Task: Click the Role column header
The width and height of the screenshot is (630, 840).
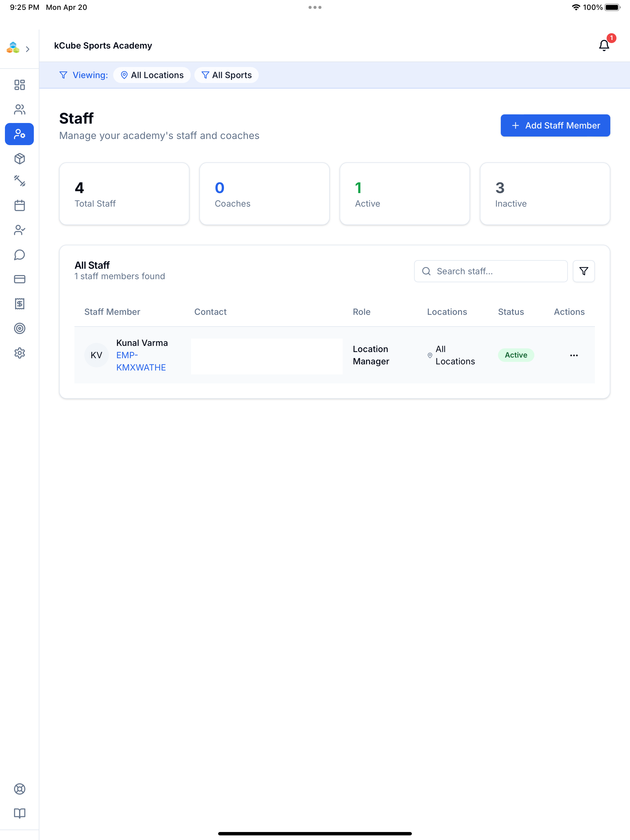Action: (361, 312)
